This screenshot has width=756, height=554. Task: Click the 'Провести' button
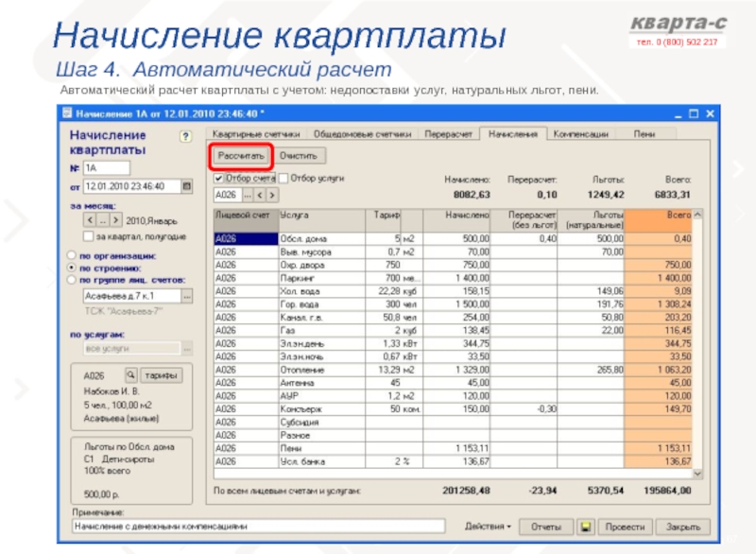click(625, 527)
